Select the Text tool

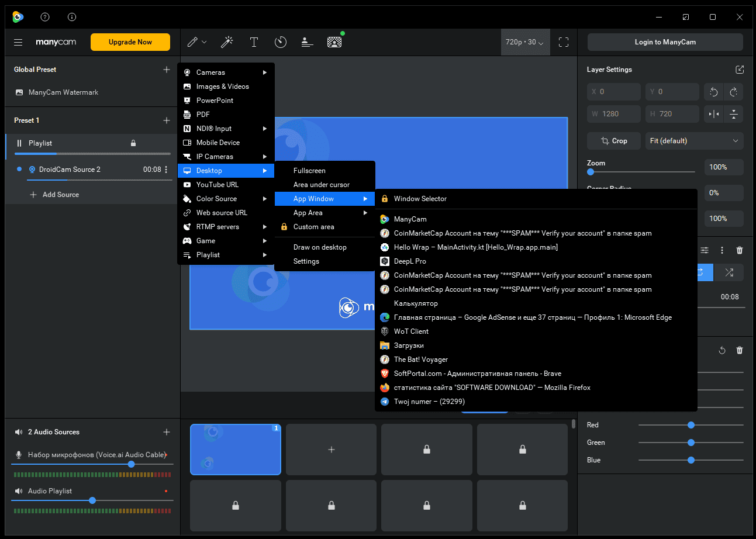(x=254, y=42)
